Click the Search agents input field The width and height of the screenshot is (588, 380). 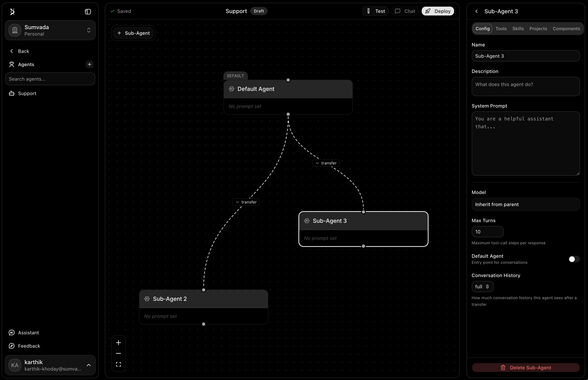[50, 79]
